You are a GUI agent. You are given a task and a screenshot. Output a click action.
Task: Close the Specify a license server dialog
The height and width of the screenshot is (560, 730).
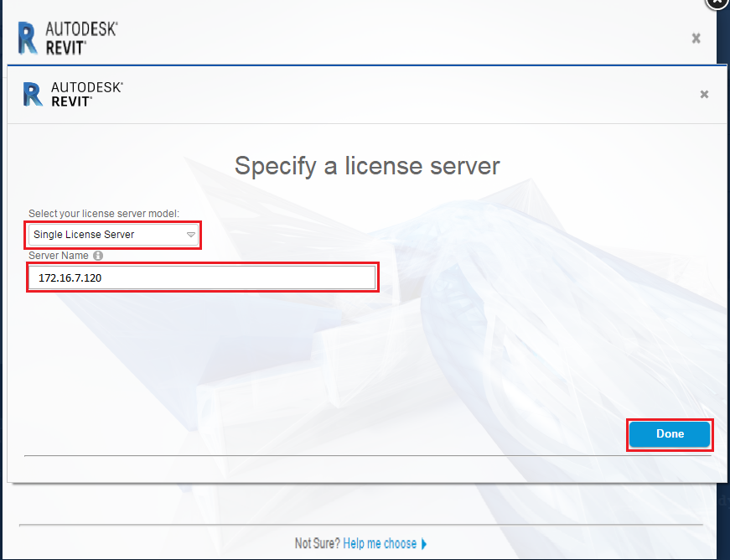pos(704,95)
